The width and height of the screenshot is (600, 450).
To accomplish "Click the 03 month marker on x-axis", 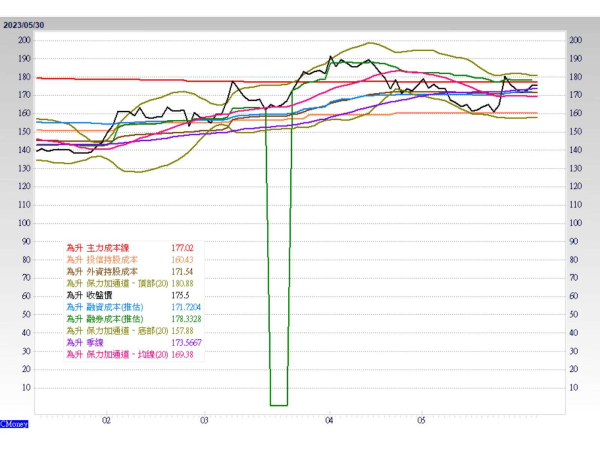I will (203, 421).
